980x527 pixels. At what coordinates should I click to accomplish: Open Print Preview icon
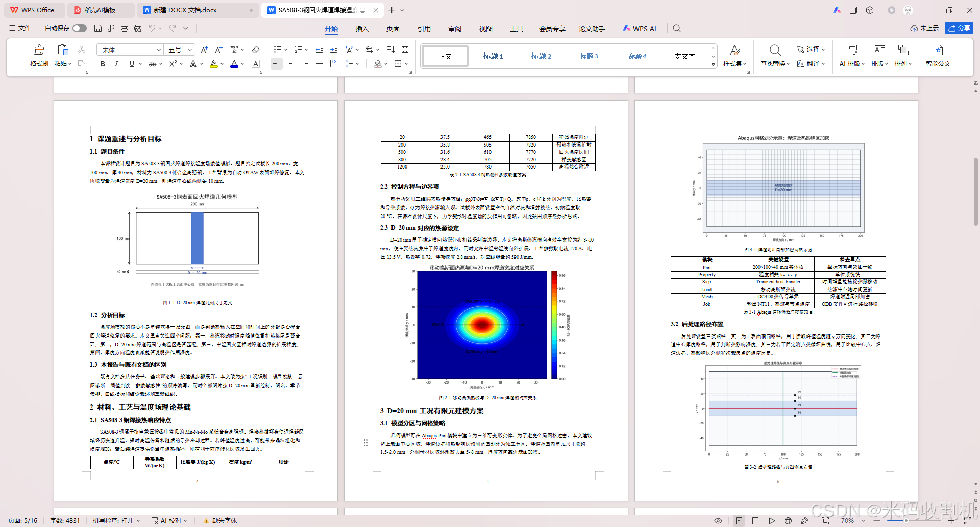(138, 28)
